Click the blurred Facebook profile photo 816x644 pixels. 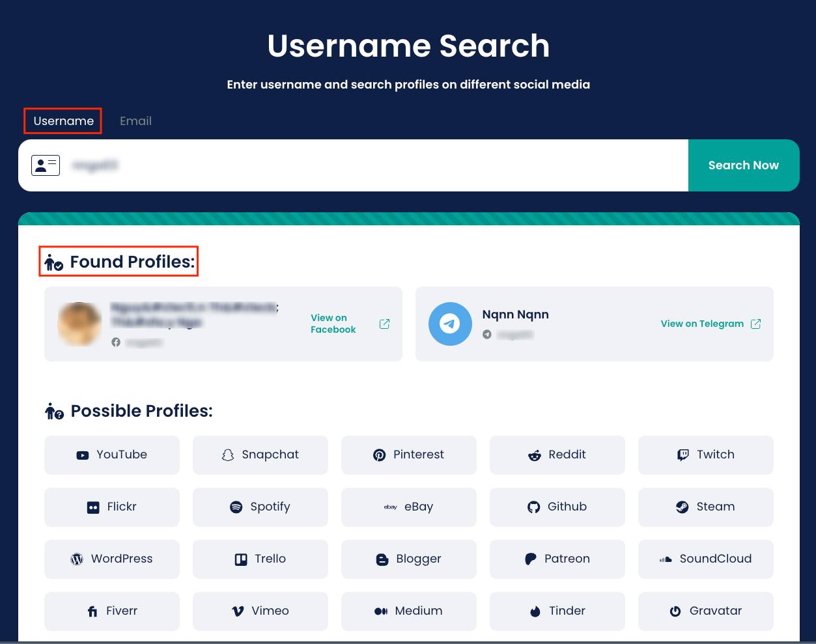click(x=79, y=324)
